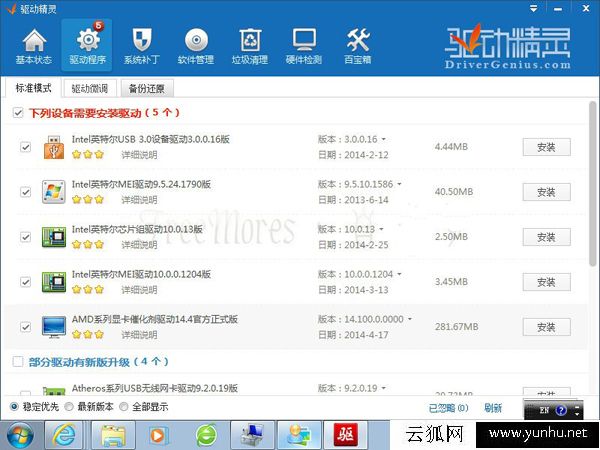This screenshot has height=450, width=600.
Task: Open the file explorer folder on taskbar
Action: tap(113, 435)
